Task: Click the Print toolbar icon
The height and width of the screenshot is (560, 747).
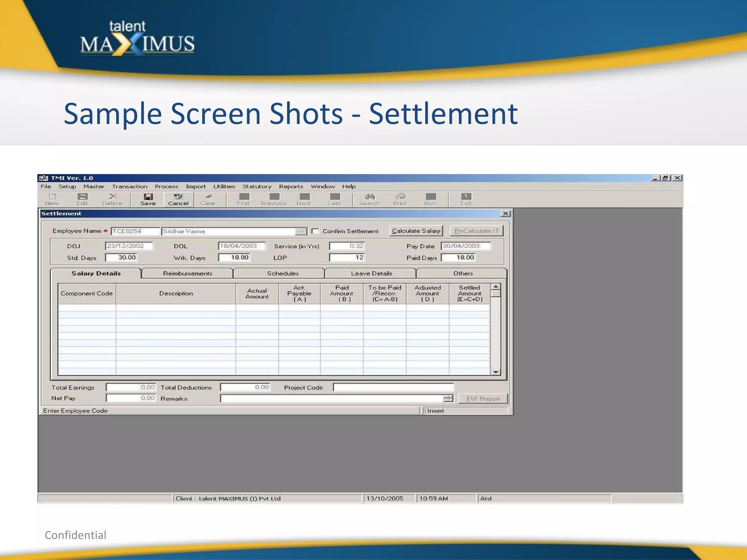Action: [400, 199]
